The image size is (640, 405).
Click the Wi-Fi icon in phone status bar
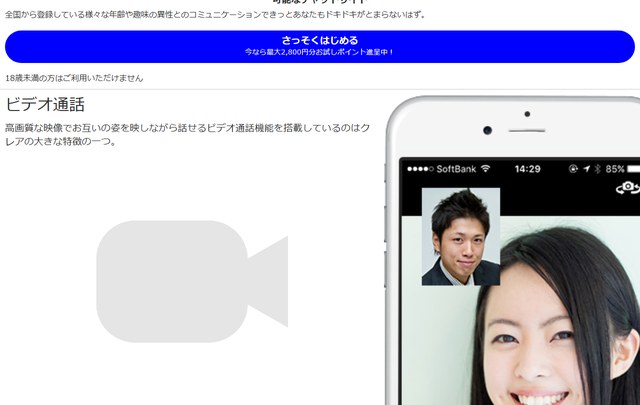click(485, 168)
